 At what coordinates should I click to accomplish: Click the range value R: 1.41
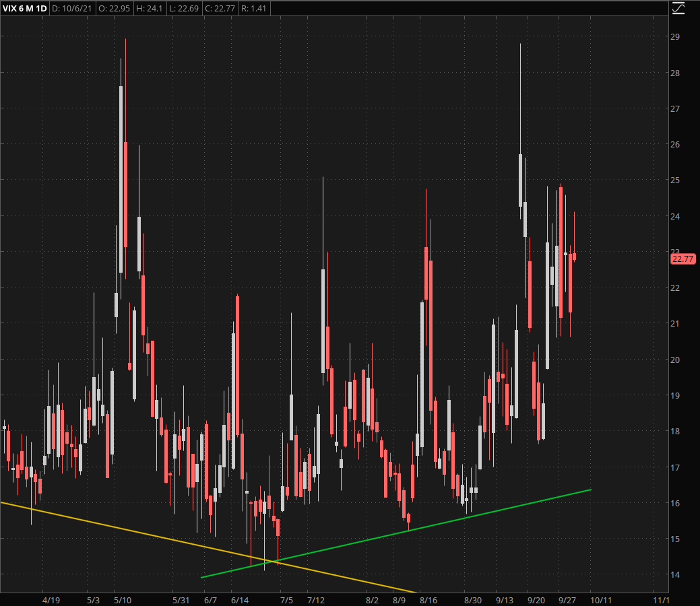pyautogui.click(x=253, y=9)
